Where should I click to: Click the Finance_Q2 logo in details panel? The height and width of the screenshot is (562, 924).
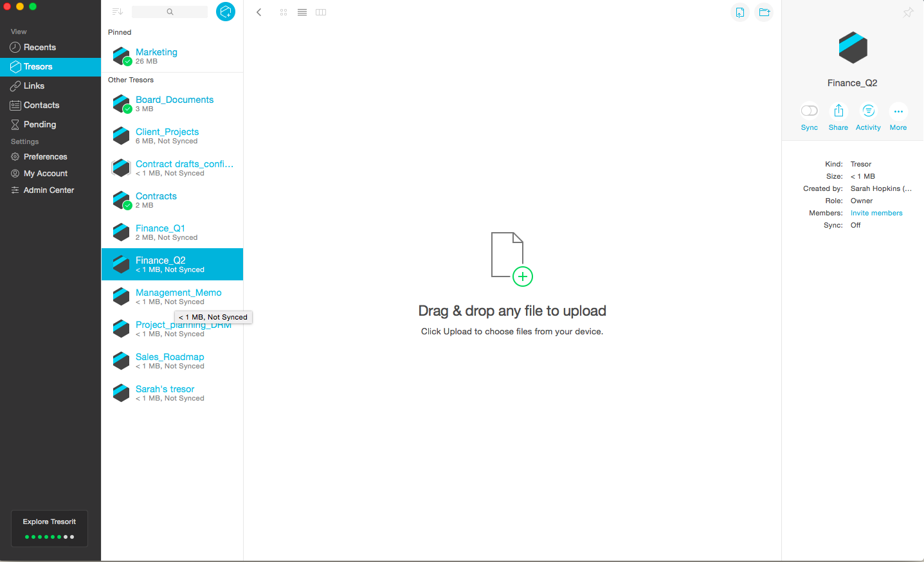coord(853,48)
